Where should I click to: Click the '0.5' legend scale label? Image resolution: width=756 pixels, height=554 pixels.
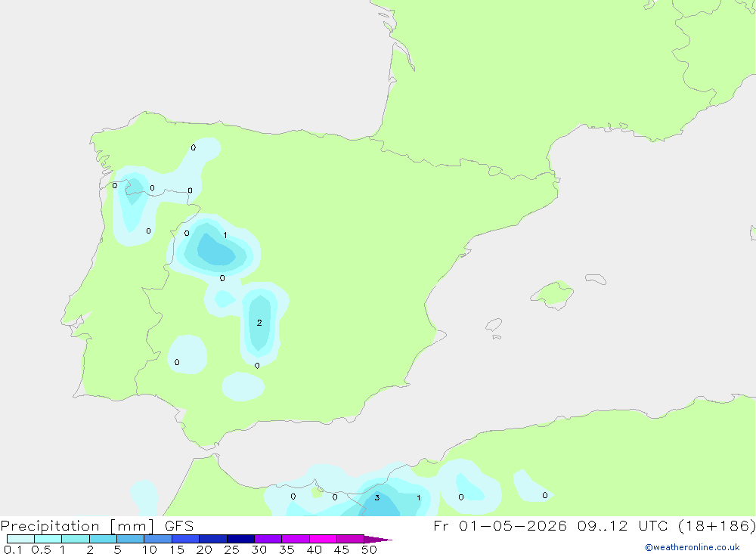coord(41,549)
